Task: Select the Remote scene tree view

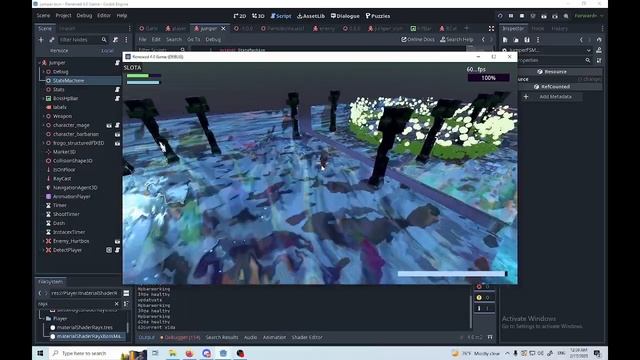Action: pyautogui.click(x=59, y=51)
